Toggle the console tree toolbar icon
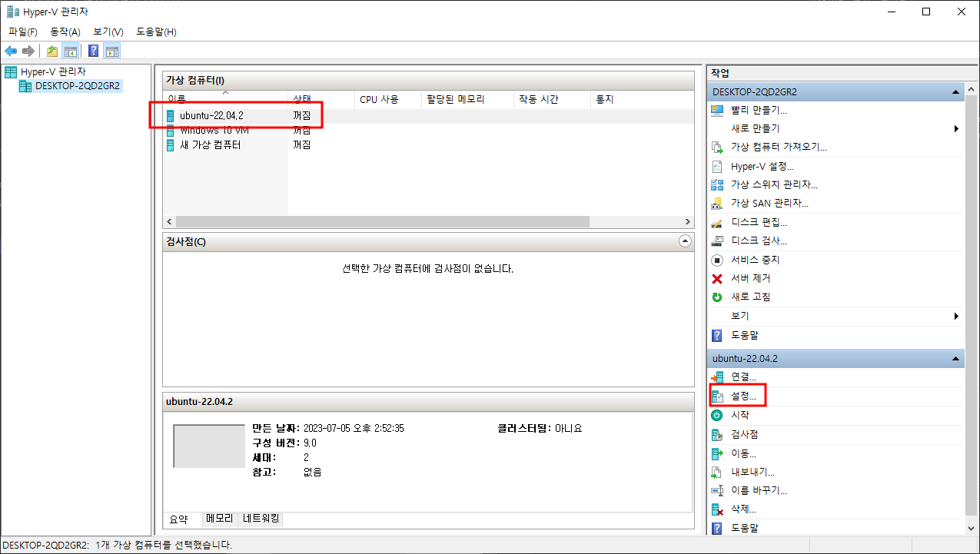 pyautogui.click(x=70, y=51)
